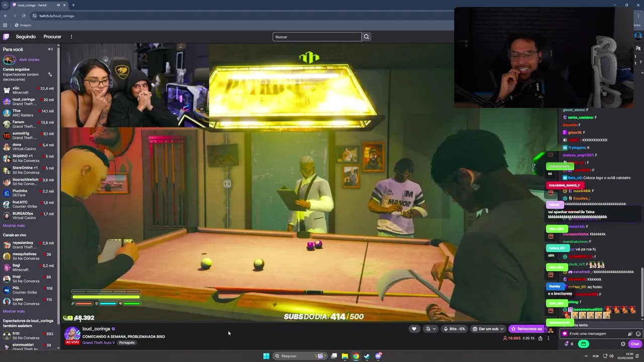Image resolution: width=644 pixels, height=362 pixels.
Task: Click the left sidebar scrollbar
Action: tap(59, 186)
